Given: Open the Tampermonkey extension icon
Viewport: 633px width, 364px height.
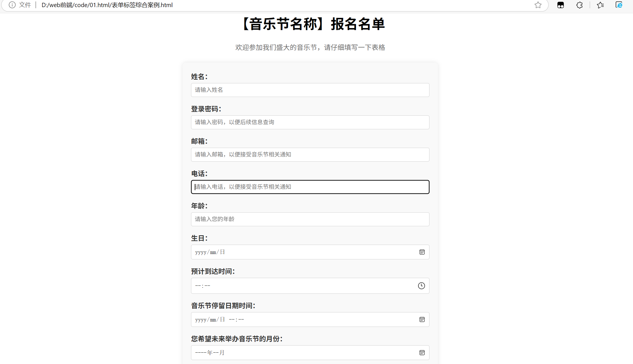Looking at the screenshot, I should (x=560, y=5).
